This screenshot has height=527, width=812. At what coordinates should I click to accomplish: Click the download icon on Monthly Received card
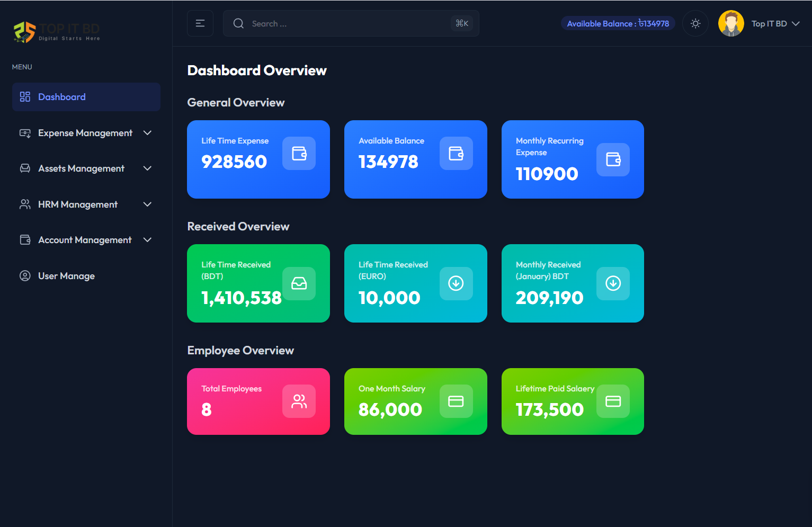[613, 283]
